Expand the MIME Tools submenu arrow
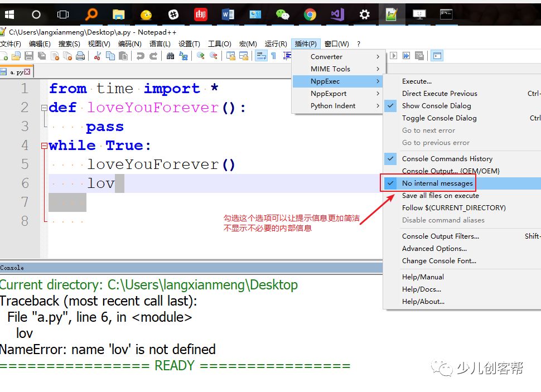 [378, 69]
